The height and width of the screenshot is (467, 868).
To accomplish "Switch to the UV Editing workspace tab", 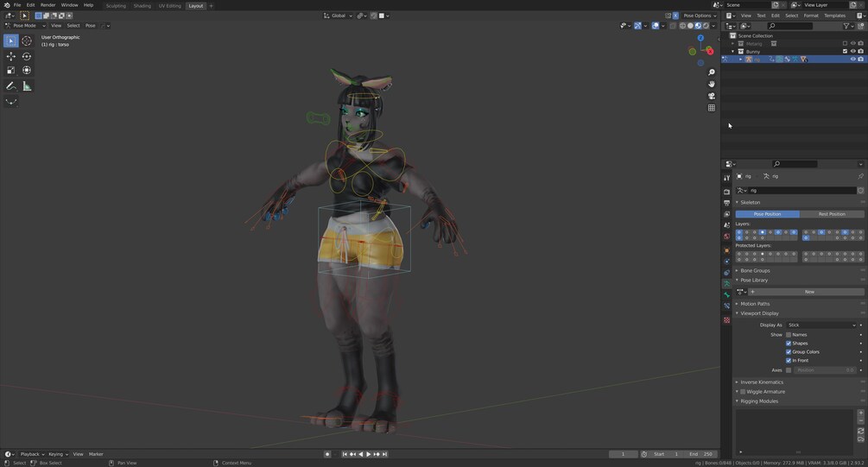I will pyautogui.click(x=169, y=5).
